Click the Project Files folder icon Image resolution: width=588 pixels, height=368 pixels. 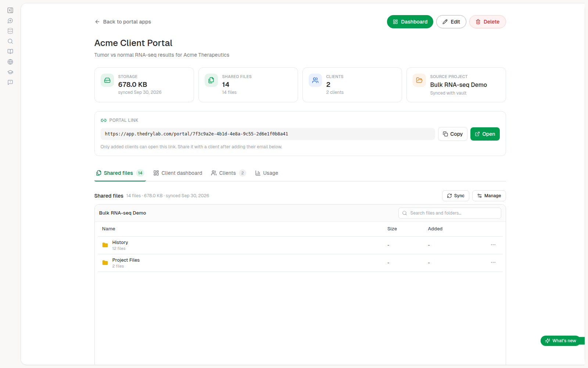[105, 263]
